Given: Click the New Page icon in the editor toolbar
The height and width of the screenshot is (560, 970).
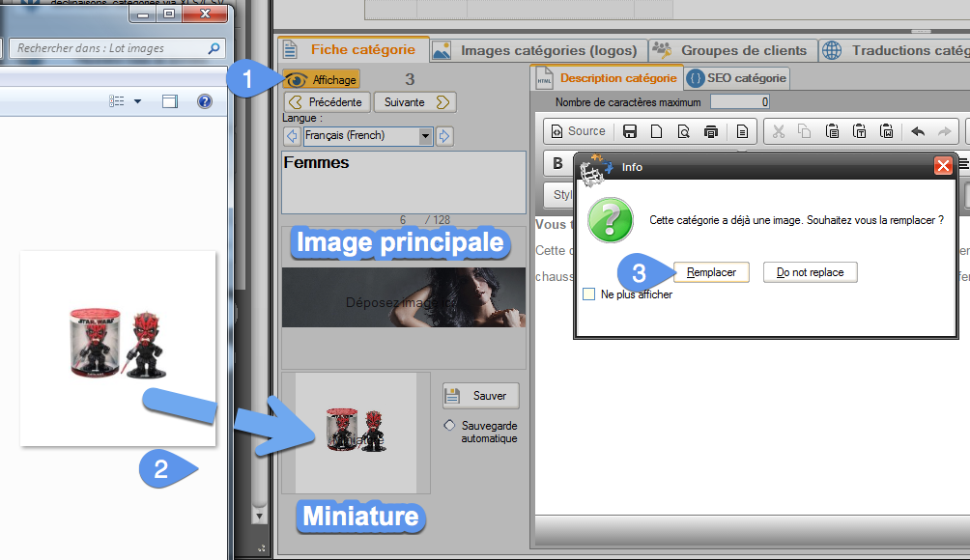Looking at the screenshot, I should pyautogui.click(x=657, y=131).
